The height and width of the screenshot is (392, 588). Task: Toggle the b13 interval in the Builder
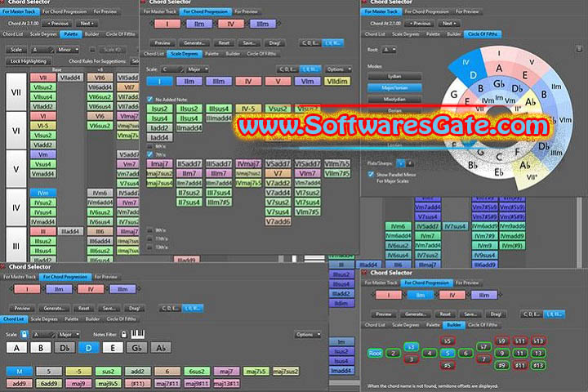pos(538,341)
